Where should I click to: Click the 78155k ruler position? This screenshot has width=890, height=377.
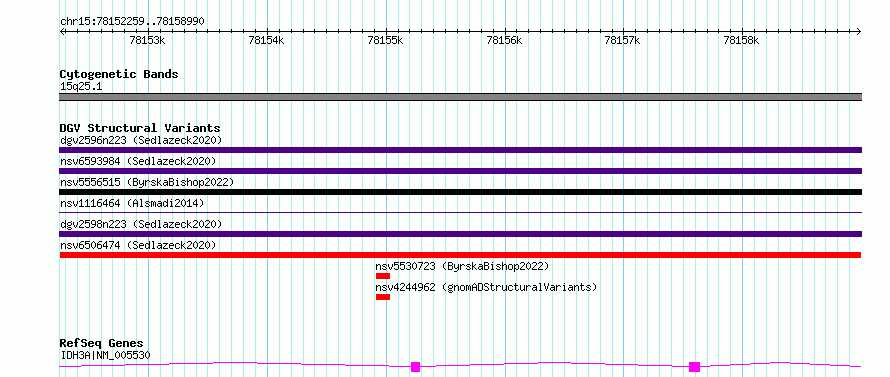point(385,40)
